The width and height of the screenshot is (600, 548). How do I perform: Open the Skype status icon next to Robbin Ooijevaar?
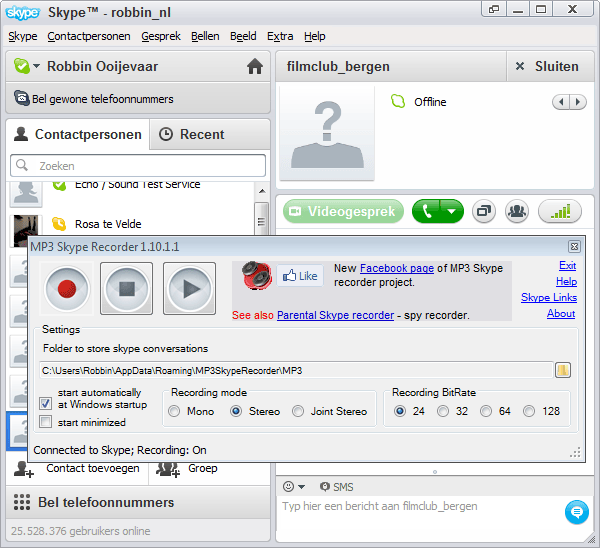click(22, 66)
